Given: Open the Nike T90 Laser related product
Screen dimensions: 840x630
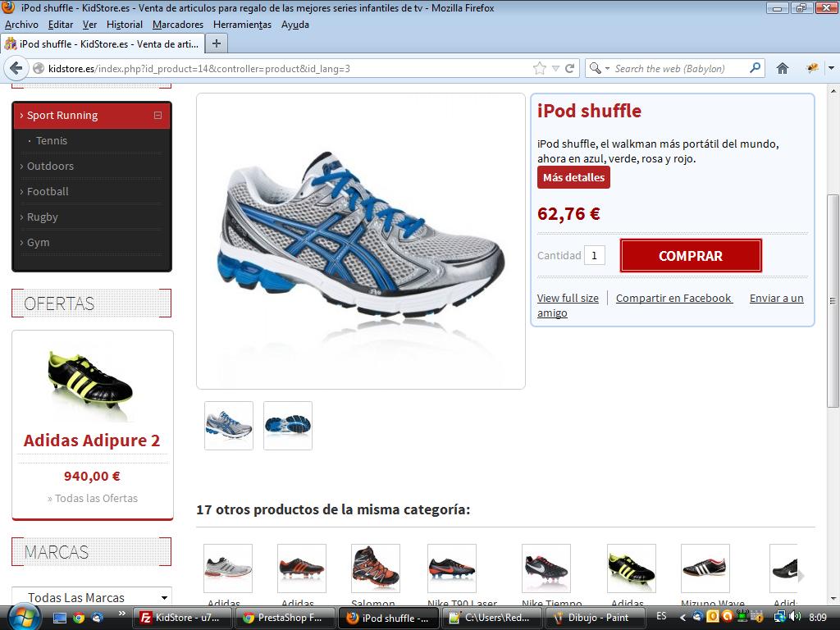Looking at the screenshot, I should click(x=452, y=568).
